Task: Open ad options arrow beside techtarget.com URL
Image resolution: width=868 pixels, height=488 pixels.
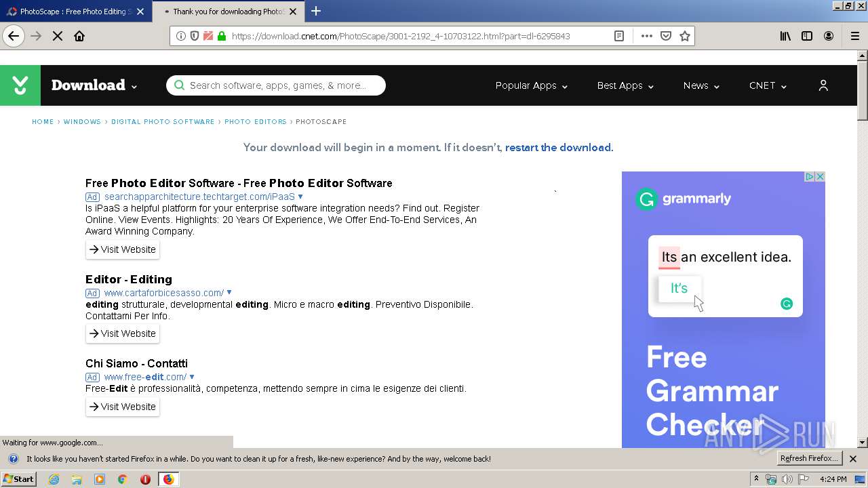Action: pyautogui.click(x=300, y=197)
